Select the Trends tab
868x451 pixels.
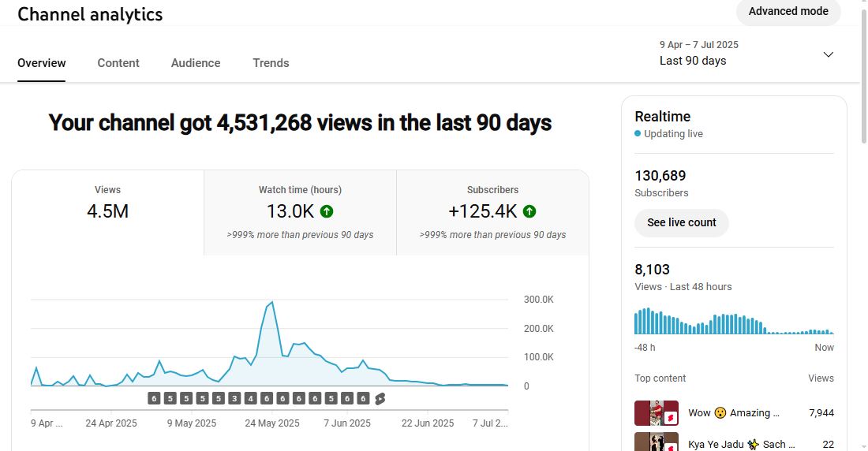[271, 63]
